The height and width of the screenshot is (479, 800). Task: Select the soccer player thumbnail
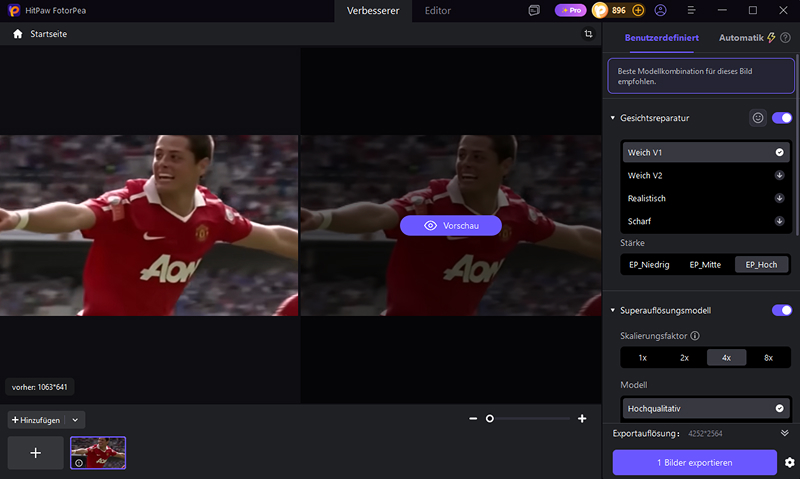point(98,453)
